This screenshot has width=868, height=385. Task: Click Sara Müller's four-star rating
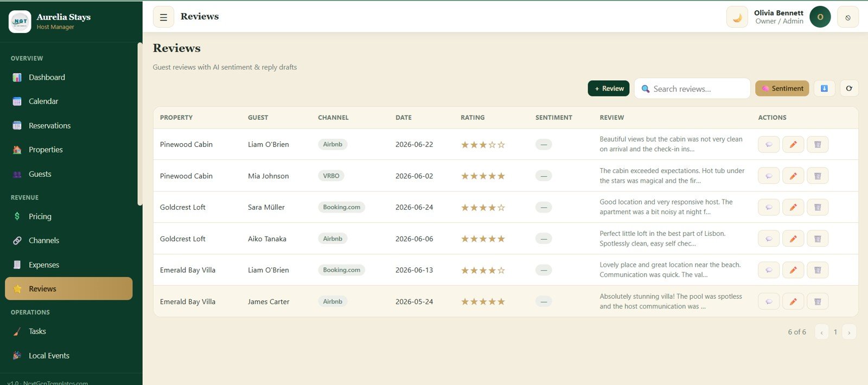(483, 208)
